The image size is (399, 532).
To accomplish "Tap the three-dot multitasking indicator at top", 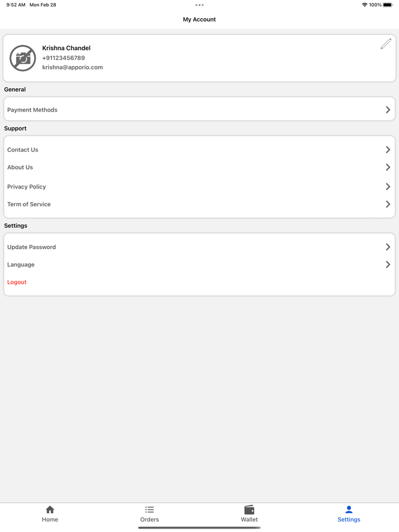I will [199, 5].
